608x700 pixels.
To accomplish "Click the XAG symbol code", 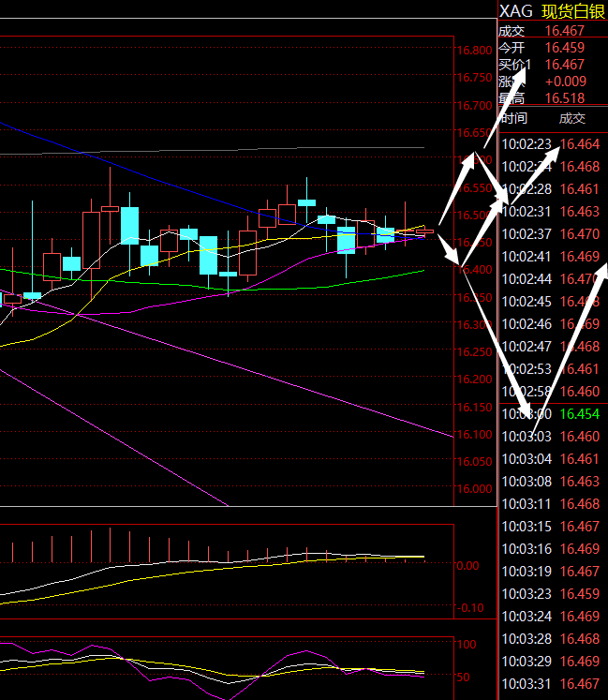I will pyautogui.click(x=515, y=11).
